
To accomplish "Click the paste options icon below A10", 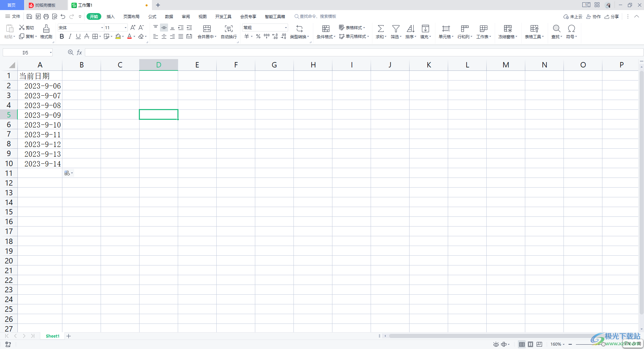I will pyautogui.click(x=68, y=173).
